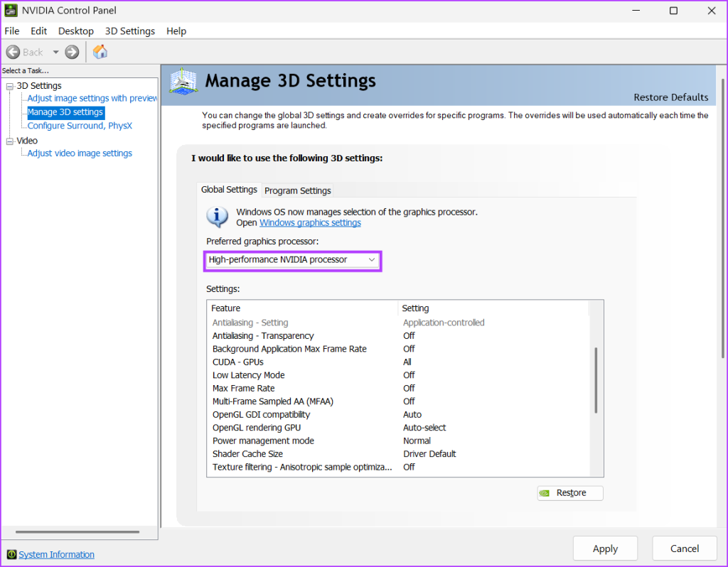Click the Apply button

(605, 549)
